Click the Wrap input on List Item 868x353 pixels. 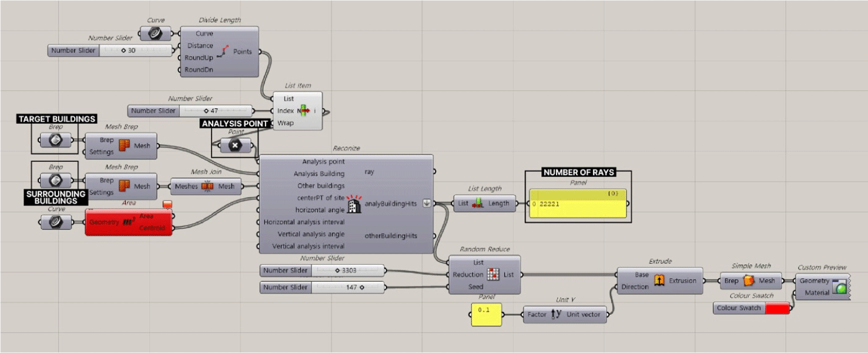tap(286, 123)
